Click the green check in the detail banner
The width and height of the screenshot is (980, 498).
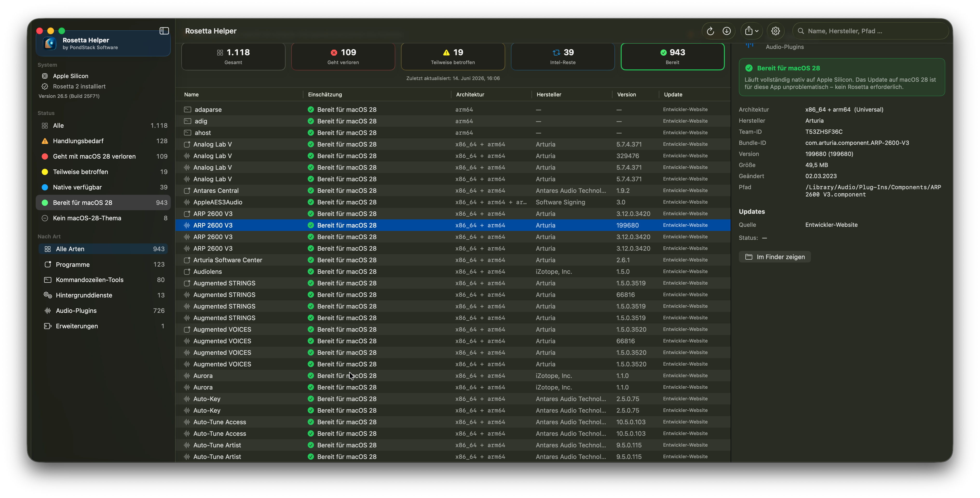(x=749, y=68)
